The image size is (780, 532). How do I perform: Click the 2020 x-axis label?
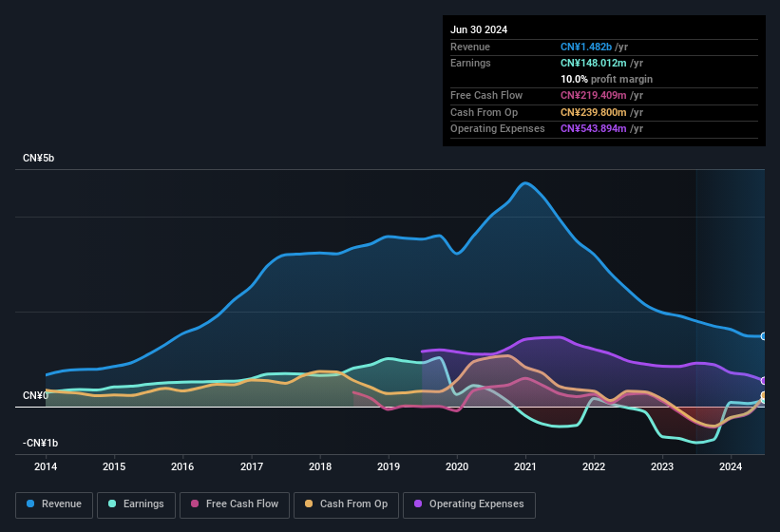(457, 466)
